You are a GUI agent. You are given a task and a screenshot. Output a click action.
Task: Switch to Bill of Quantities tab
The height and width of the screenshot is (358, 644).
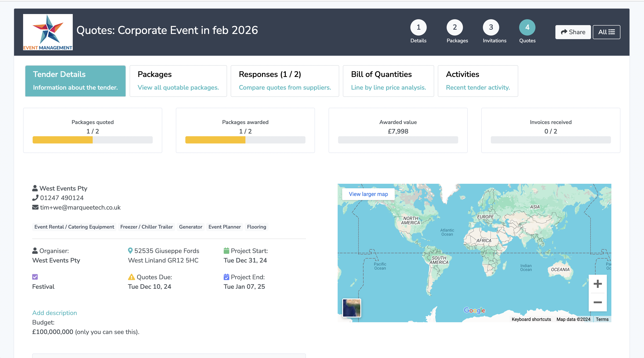tap(388, 81)
